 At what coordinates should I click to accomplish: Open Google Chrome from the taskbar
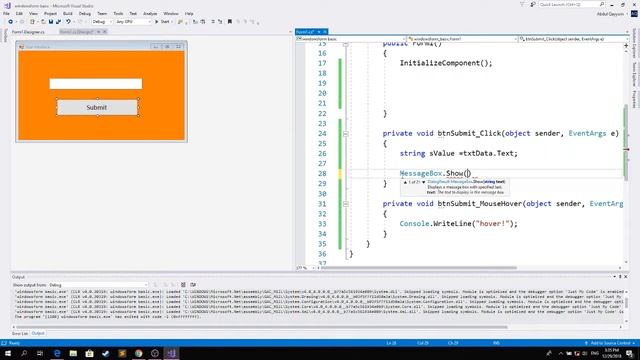(x=138, y=353)
